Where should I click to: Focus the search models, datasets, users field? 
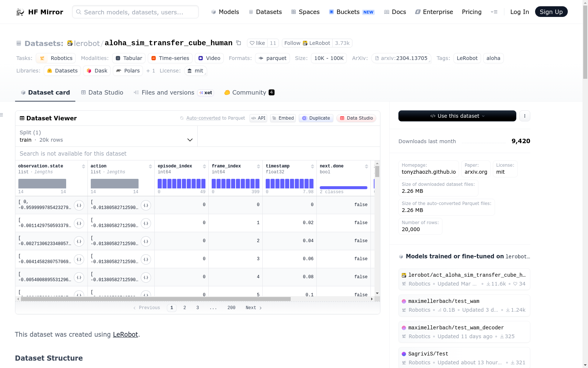pos(135,12)
